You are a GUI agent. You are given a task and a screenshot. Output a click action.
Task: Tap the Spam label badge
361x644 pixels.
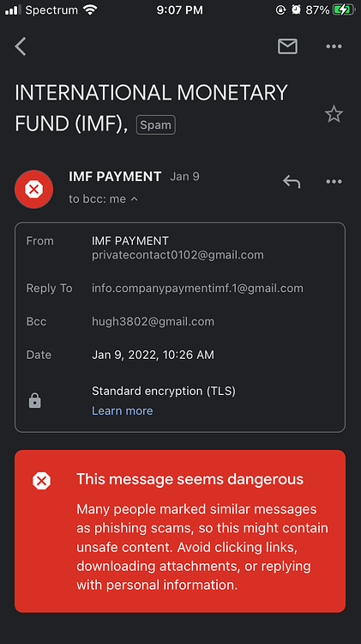coord(156,125)
